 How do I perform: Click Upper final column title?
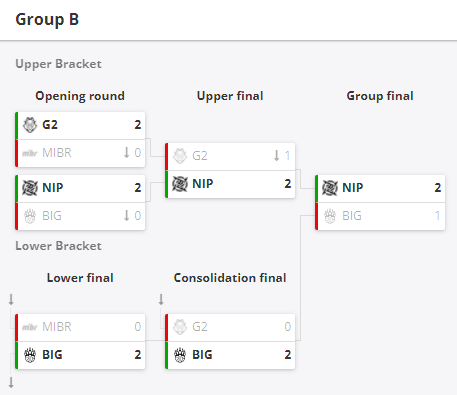[x=230, y=96]
